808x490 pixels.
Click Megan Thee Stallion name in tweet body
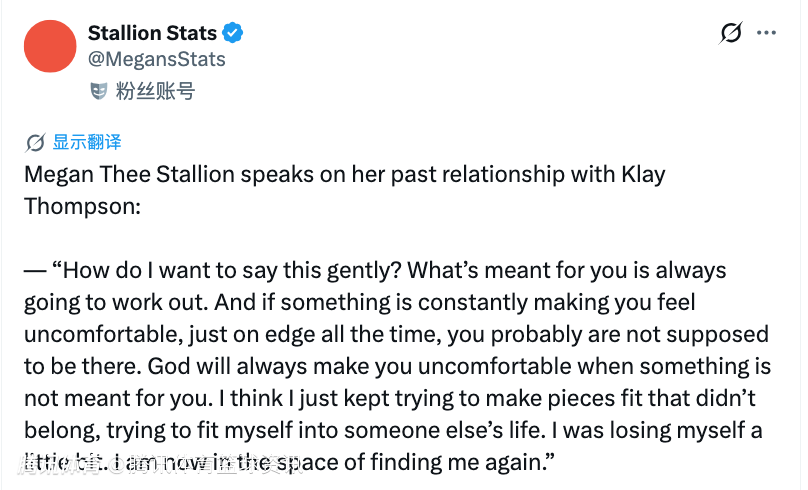[130, 175]
